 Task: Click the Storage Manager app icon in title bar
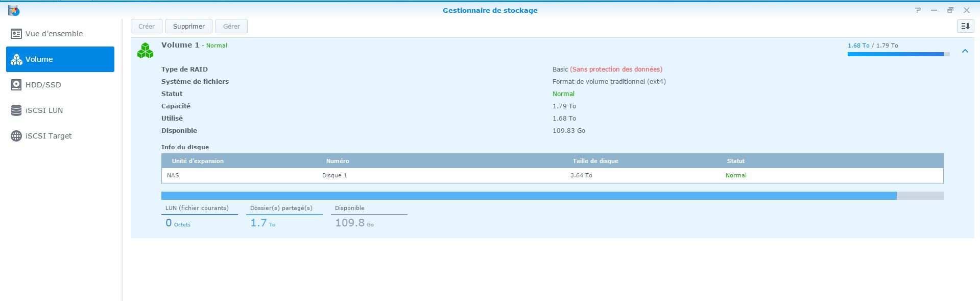[14, 10]
